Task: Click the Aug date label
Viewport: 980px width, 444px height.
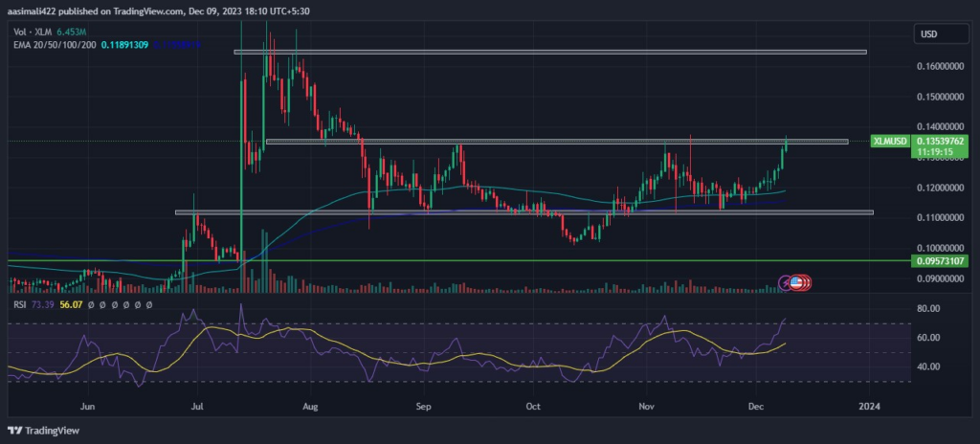Action: tap(310, 407)
